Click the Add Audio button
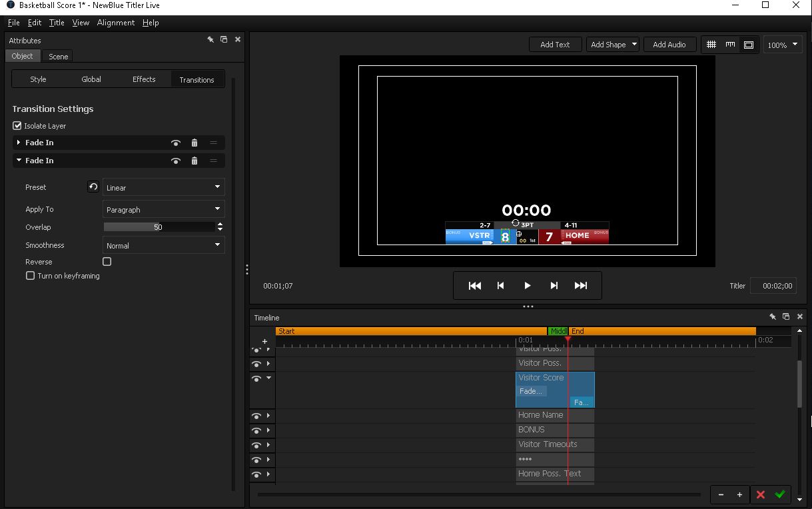812x509 pixels. pyautogui.click(x=669, y=45)
